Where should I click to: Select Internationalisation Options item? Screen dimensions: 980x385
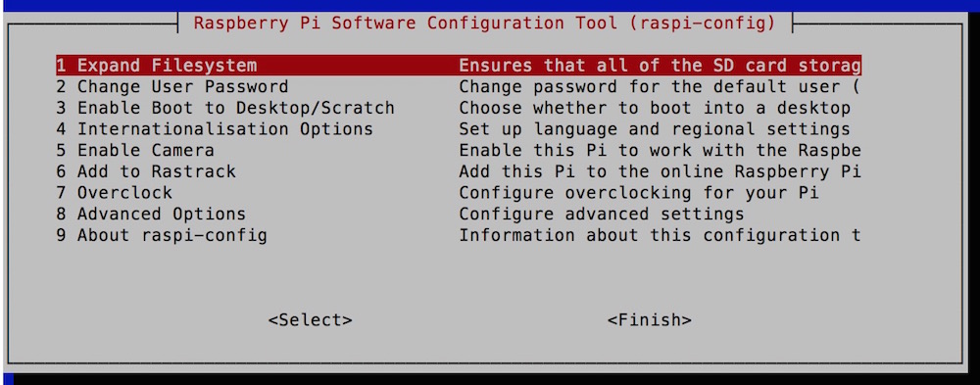215,129
